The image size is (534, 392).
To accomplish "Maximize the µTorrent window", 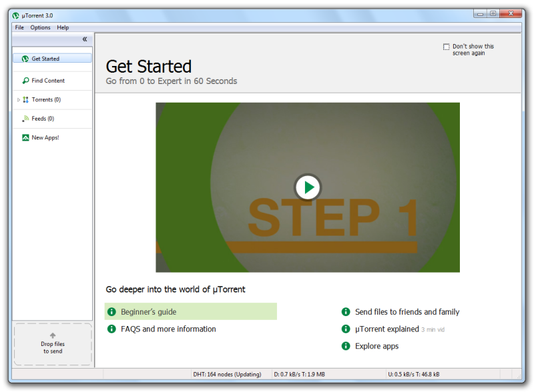I will tap(493, 13).
